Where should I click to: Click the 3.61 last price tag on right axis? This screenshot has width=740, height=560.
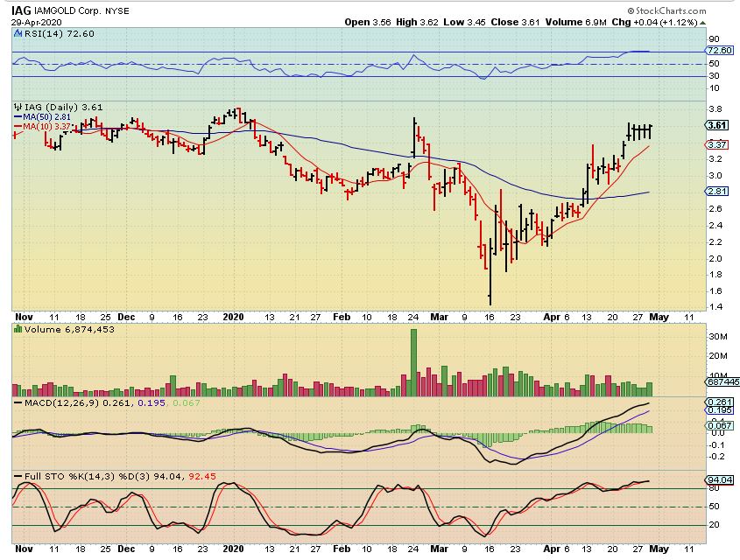click(717, 125)
